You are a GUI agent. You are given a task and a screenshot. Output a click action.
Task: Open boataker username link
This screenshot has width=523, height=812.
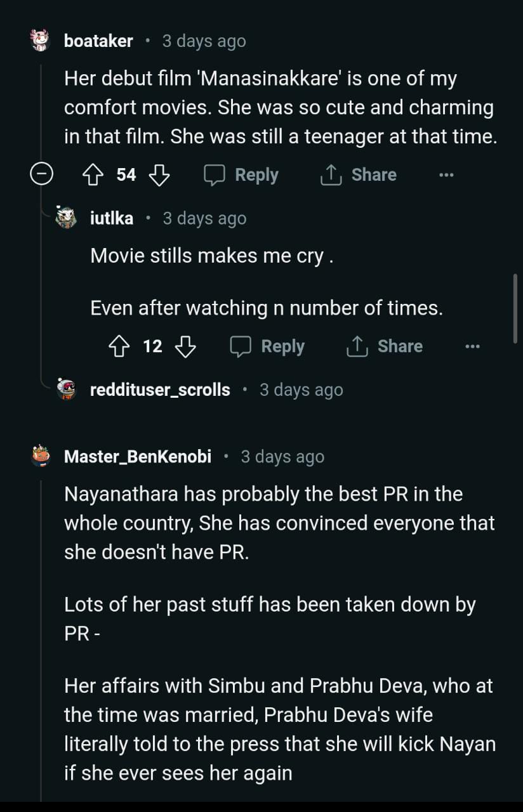pyautogui.click(x=98, y=41)
